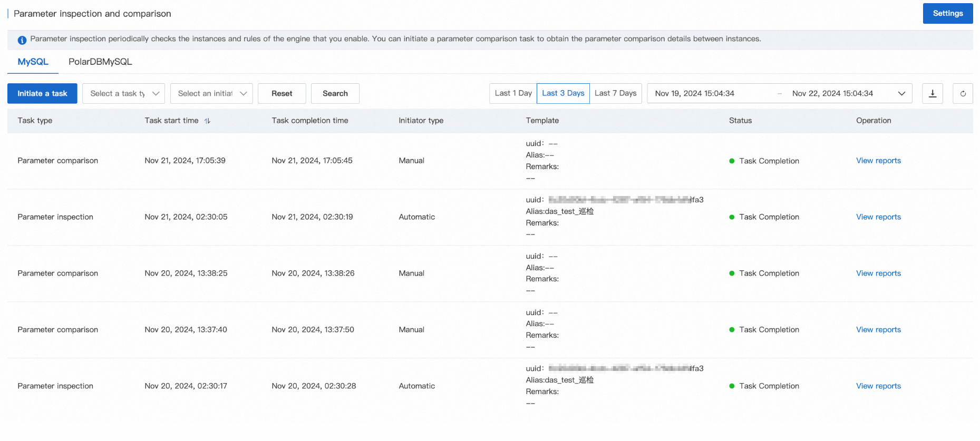Click the Initiate a task button
The height and width of the screenshot is (441, 980).
point(42,93)
